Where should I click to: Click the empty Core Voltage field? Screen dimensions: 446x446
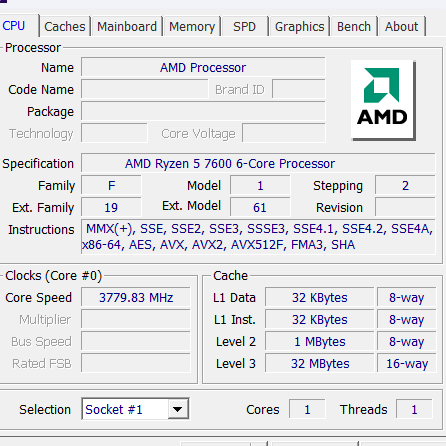(x=284, y=133)
